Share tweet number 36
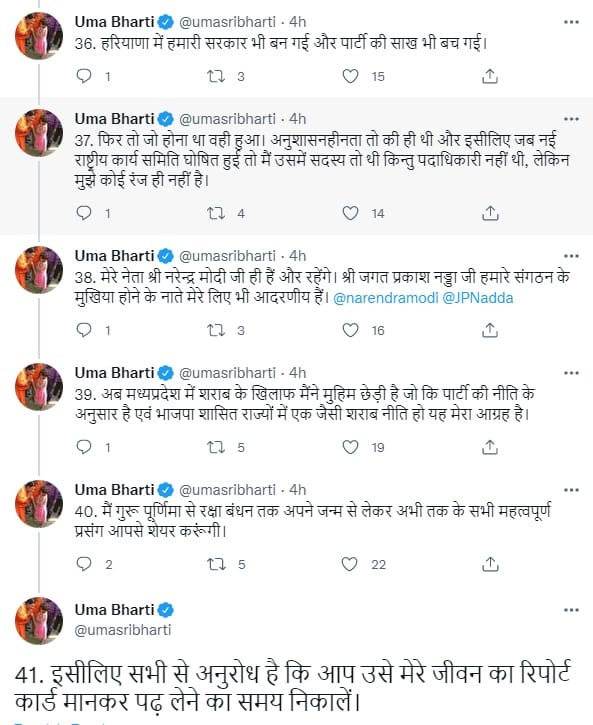This screenshot has height=725, width=593. (x=490, y=76)
